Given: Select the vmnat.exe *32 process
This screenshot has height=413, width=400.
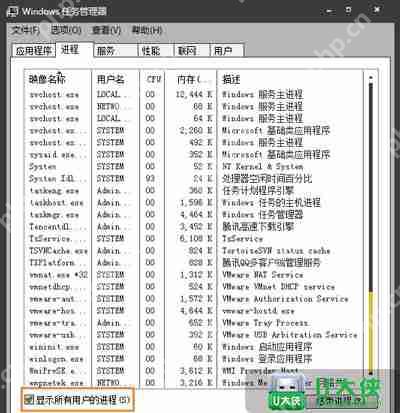Looking at the screenshot, I should (x=58, y=275).
